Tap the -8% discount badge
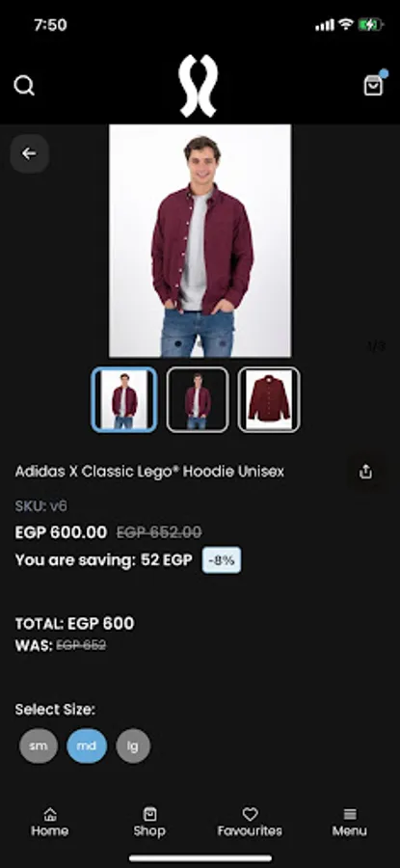 point(222,559)
